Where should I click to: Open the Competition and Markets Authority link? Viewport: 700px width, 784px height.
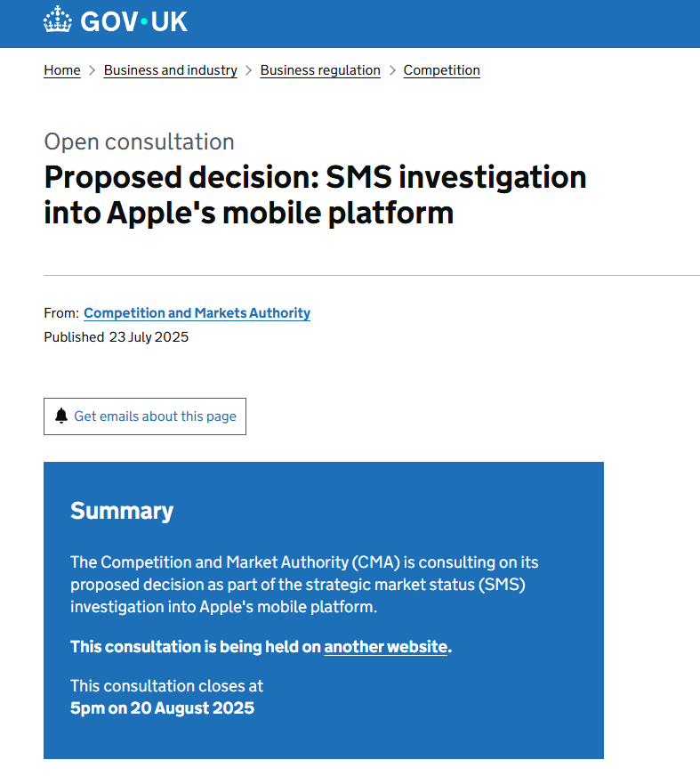coord(197,313)
